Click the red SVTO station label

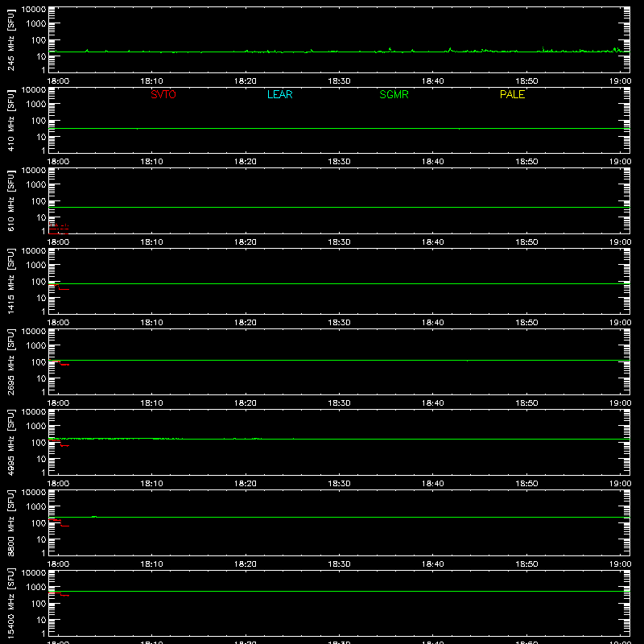coord(163,94)
